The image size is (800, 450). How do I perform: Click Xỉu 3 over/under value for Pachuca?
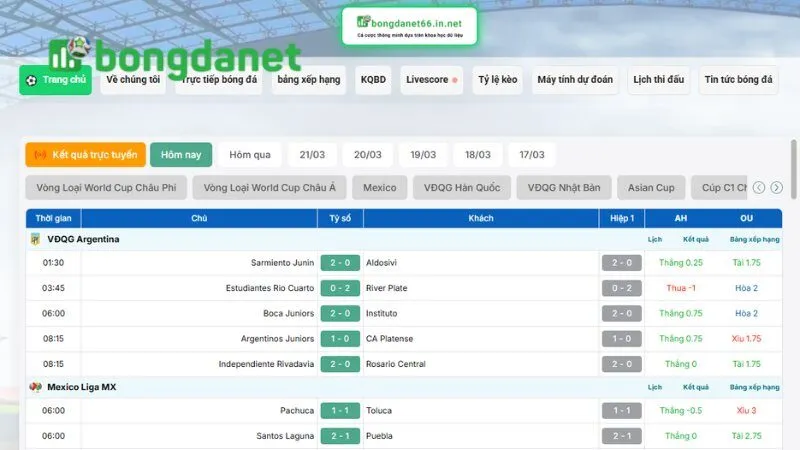pos(746,411)
